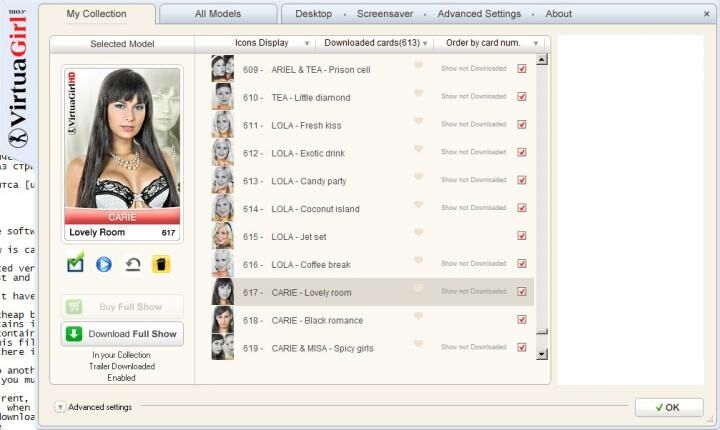Select thumbnail of card 613 LOLA Candy party
The image size is (720, 430).
(x=223, y=180)
